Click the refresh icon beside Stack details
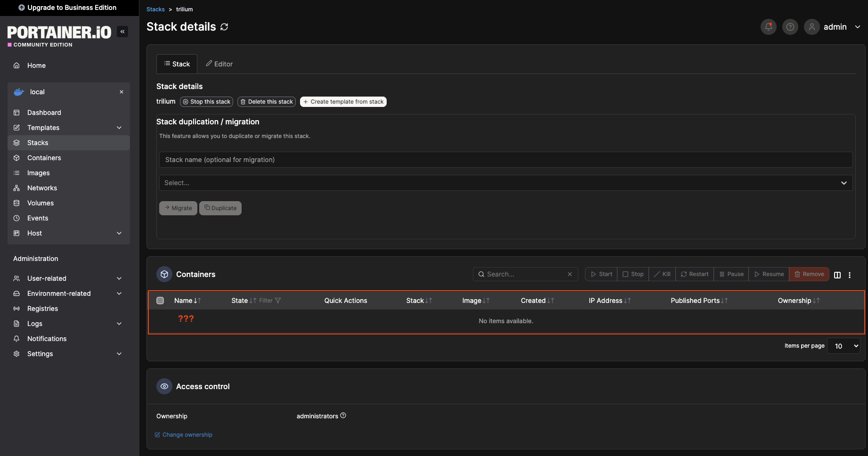Viewport: 868px width, 456px height. pos(224,27)
